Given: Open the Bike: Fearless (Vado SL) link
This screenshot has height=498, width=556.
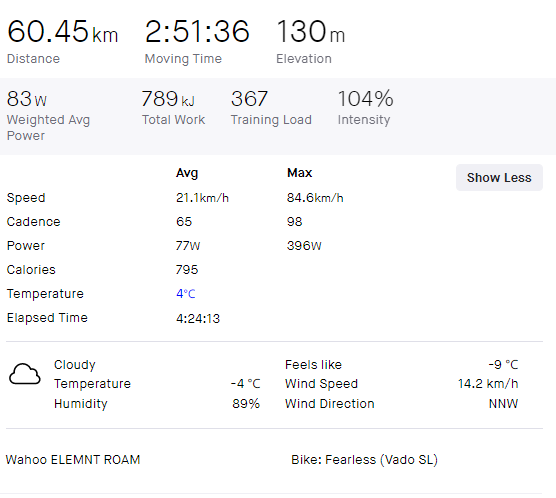Looking at the screenshot, I should 364,460.
